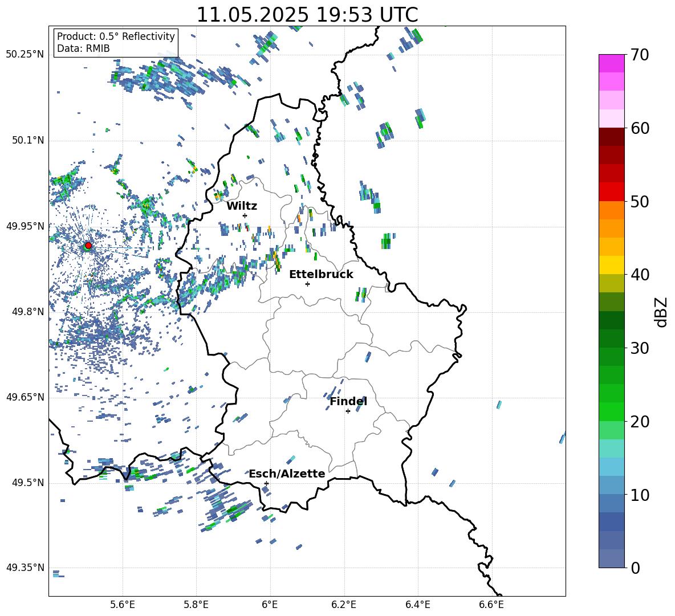675x616 pixels.
Task: Click colorbar tick label 0
Action: tap(635, 568)
